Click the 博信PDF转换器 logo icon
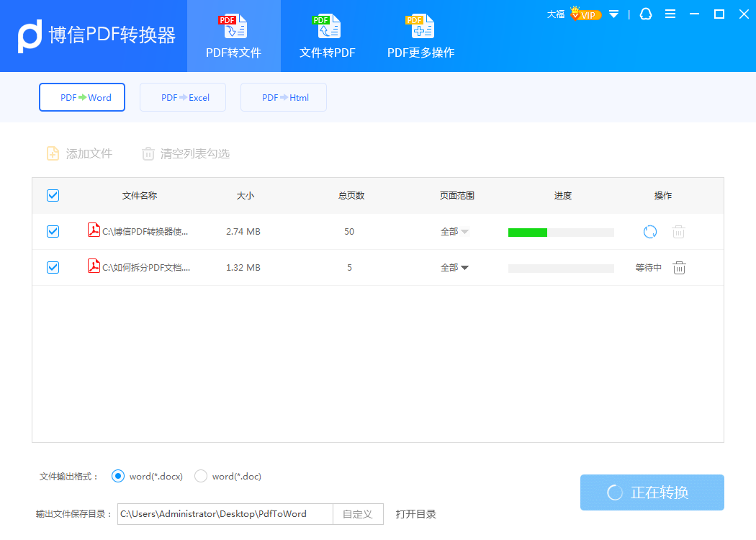Viewport: 756px width, 540px height. (x=30, y=36)
